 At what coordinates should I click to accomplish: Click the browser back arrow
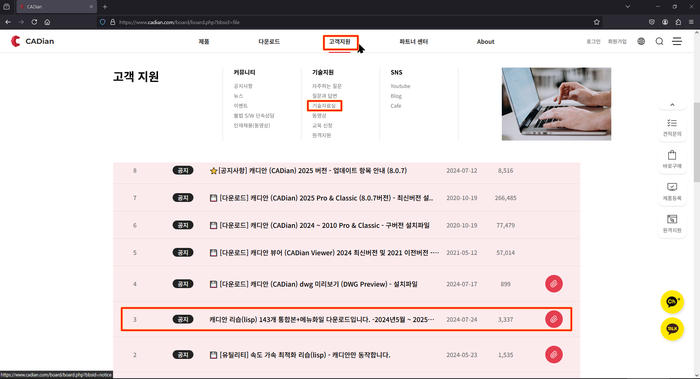click(8, 22)
